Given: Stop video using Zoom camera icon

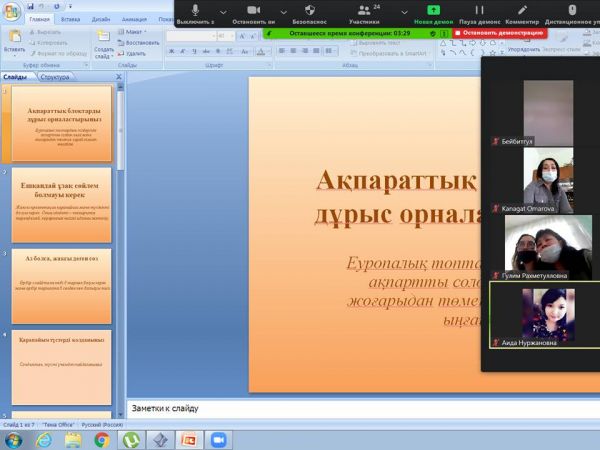Looking at the screenshot, I should 253,8.
